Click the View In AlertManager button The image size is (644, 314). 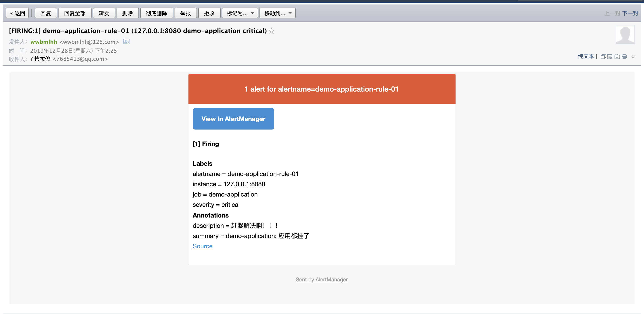click(x=233, y=119)
